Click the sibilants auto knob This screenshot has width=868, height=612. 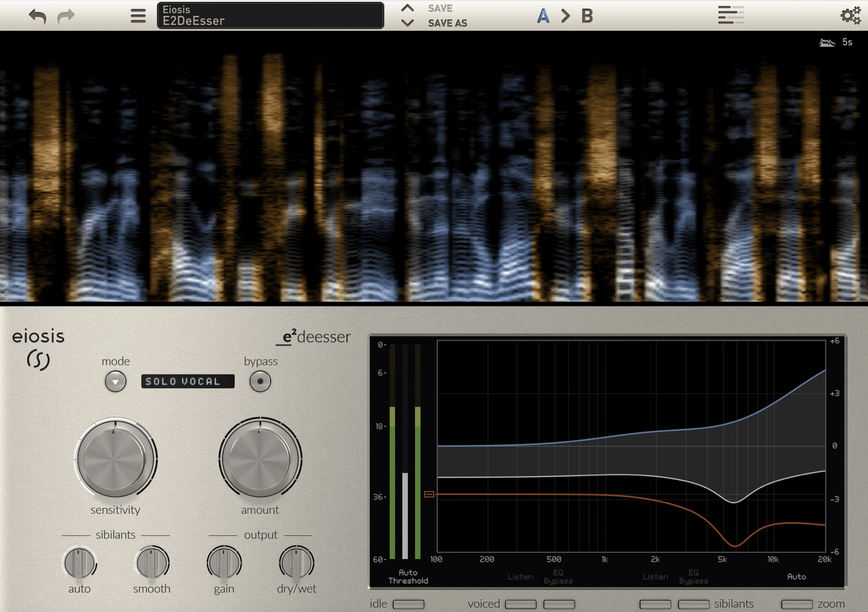click(x=80, y=562)
